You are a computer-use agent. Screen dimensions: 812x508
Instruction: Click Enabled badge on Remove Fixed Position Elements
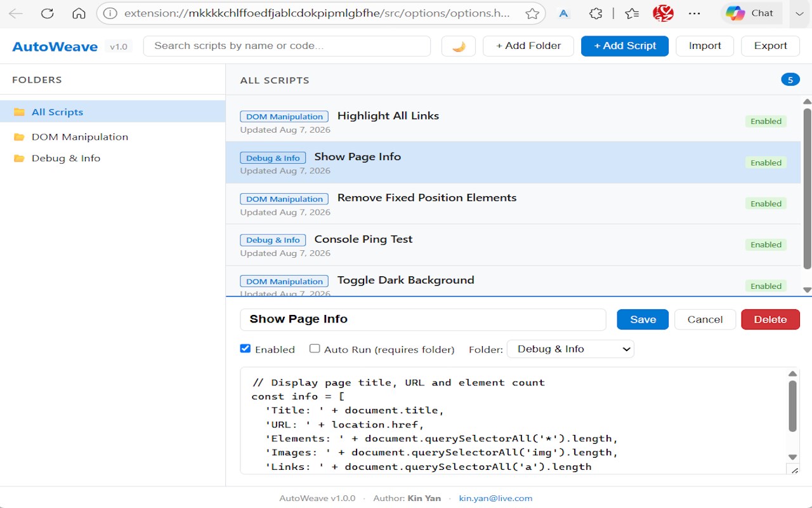click(766, 204)
